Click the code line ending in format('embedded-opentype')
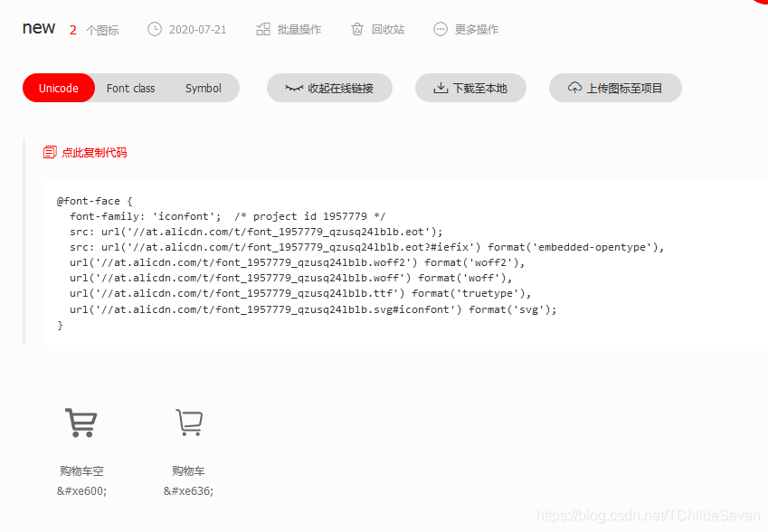The height and width of the screenshot is (532, 768). [367, 247]
